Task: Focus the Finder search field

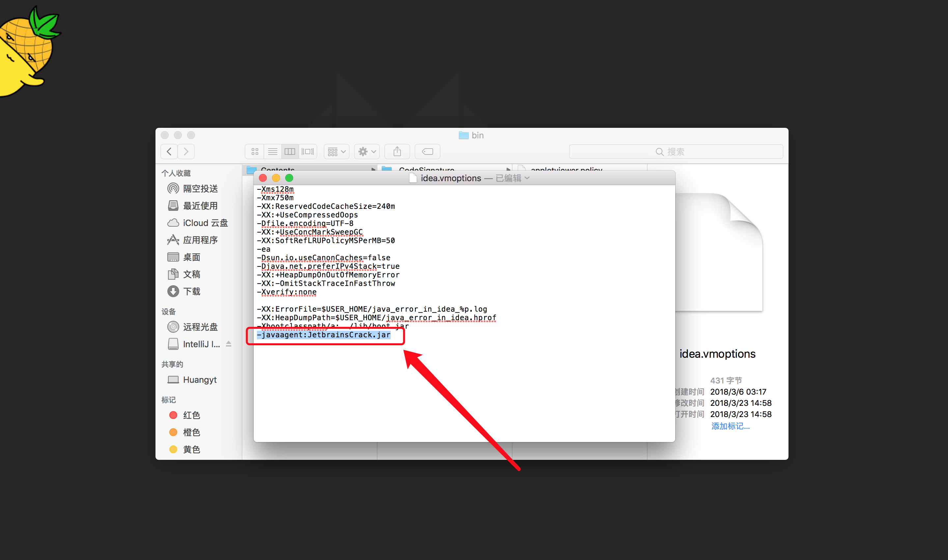Action: click(676, 152)
